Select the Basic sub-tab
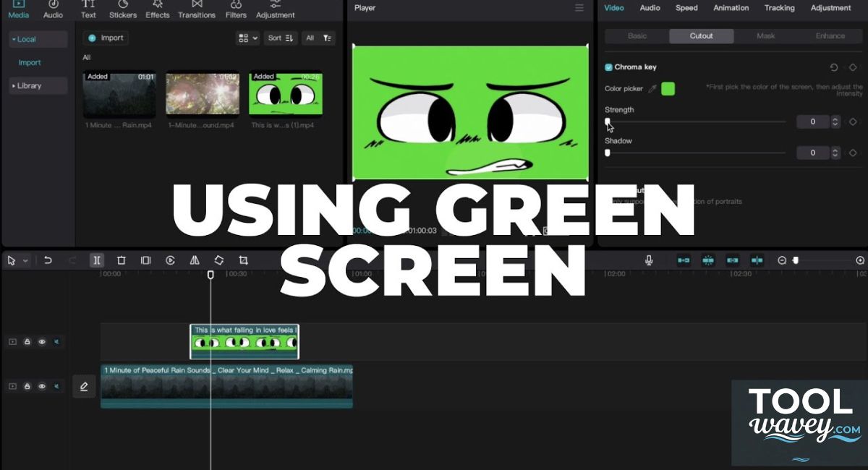The image size is (868, 470). point(637,36)
